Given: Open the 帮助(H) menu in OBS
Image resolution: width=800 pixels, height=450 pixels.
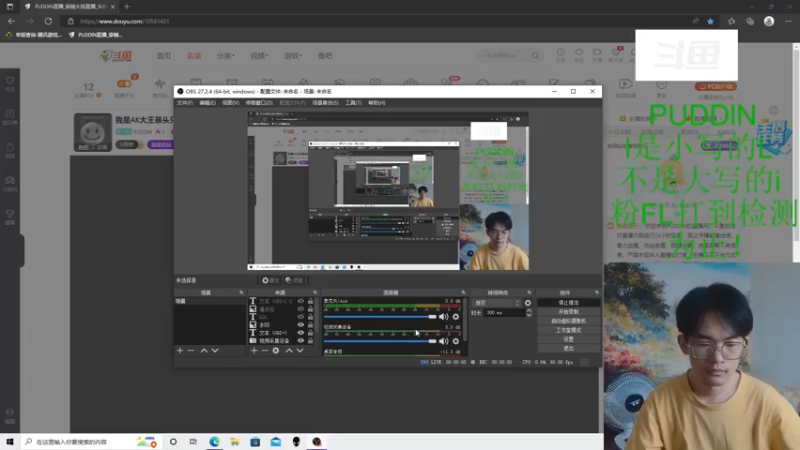Looking at the screenshot, I should click(377, 103).
